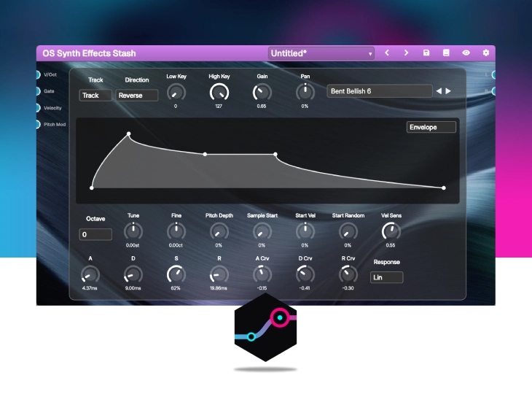Click the High Key value 127
This screenshot has width=532, height=394.
(x=219, y=107)
